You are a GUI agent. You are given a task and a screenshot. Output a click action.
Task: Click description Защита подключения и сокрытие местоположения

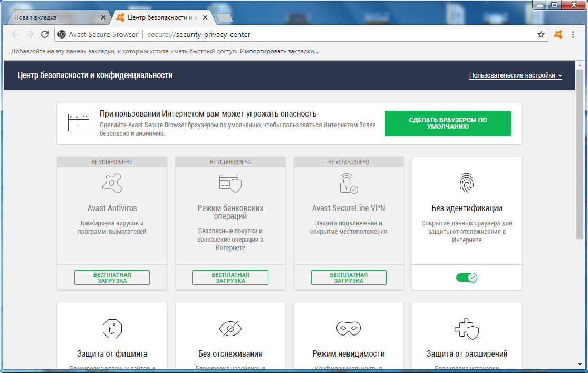(x=349, y=227)
